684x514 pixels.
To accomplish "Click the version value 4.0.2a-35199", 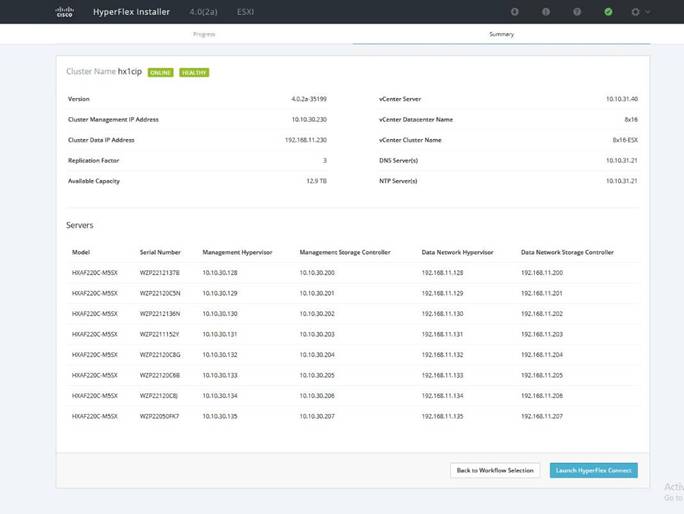I will (309, 99).
